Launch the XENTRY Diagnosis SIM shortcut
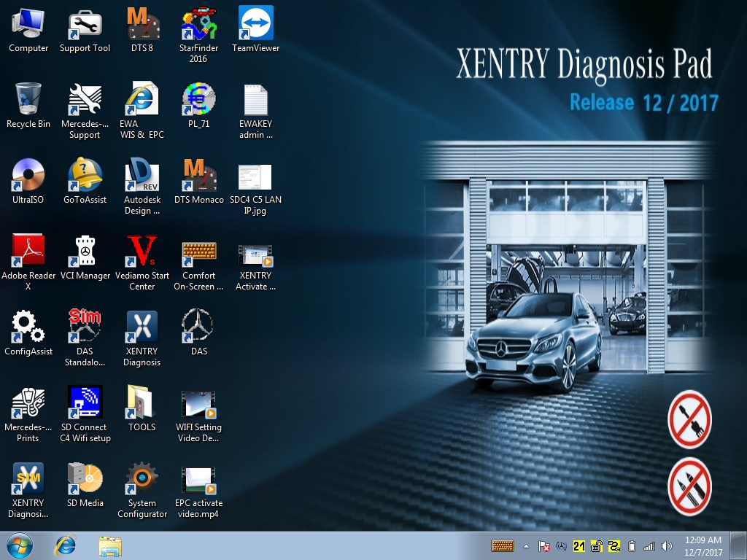747x560 pixels. tap(28, 489)
